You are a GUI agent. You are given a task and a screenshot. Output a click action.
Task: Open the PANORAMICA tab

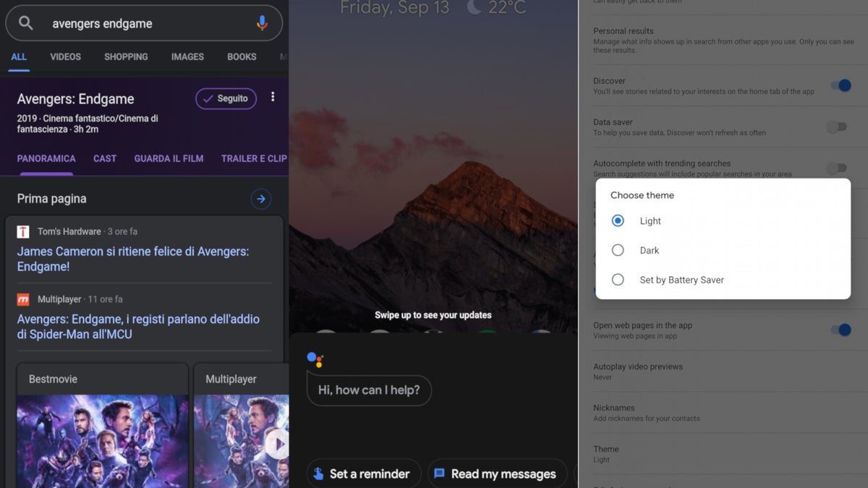coord(46,158)
